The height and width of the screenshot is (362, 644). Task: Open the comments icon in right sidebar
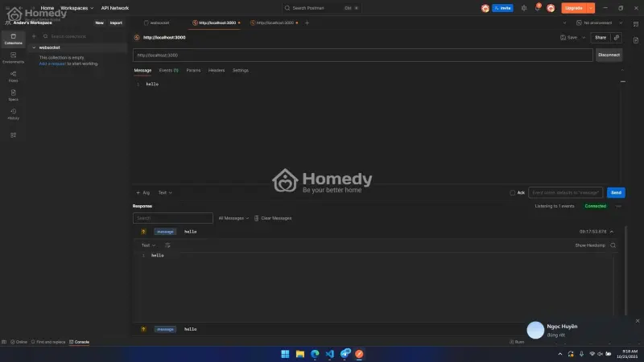pos(636,24)
